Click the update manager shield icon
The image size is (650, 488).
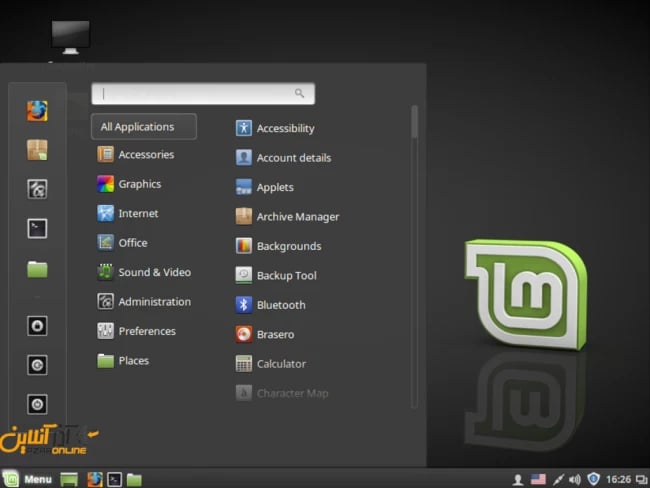coord(594,479)
